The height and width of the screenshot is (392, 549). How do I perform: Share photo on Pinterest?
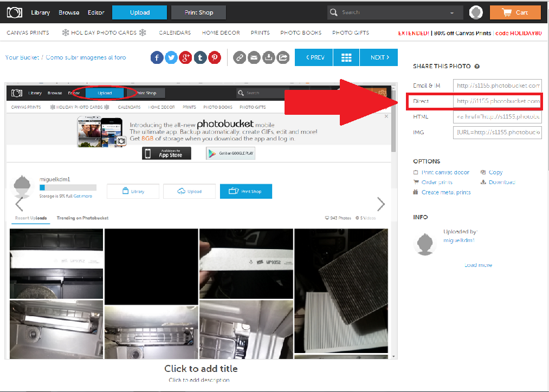click(215, 57)
